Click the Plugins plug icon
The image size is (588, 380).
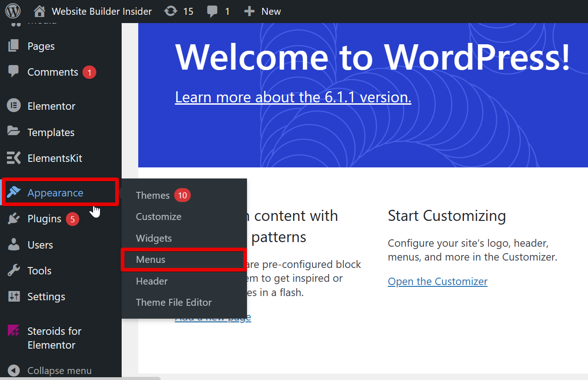pos(14,219)
